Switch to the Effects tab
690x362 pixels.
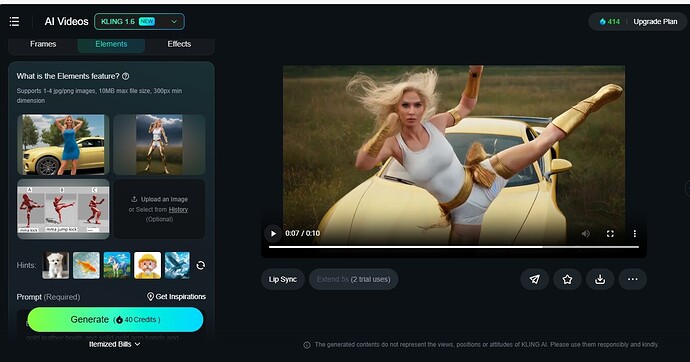click(179, 44)
